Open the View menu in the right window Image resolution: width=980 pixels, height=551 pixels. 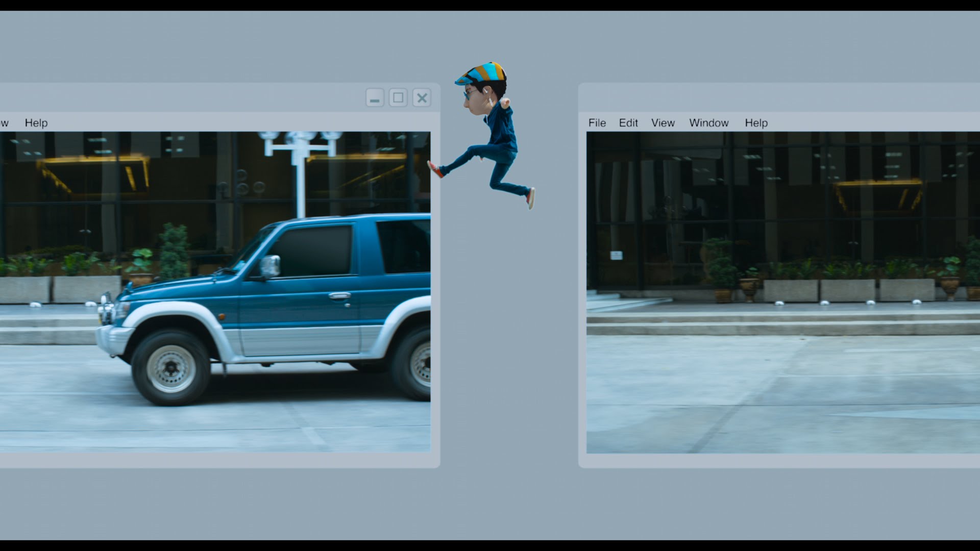click(663, 123)
